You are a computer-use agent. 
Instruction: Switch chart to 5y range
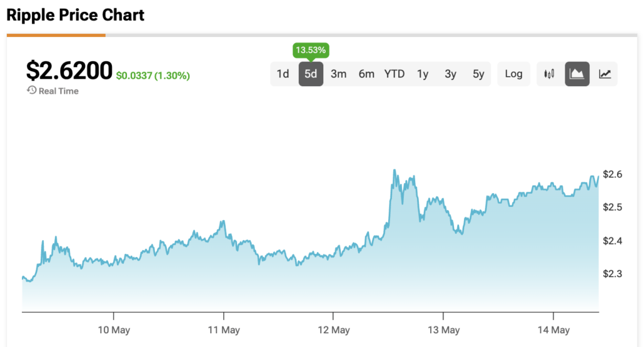pos(479,74)
